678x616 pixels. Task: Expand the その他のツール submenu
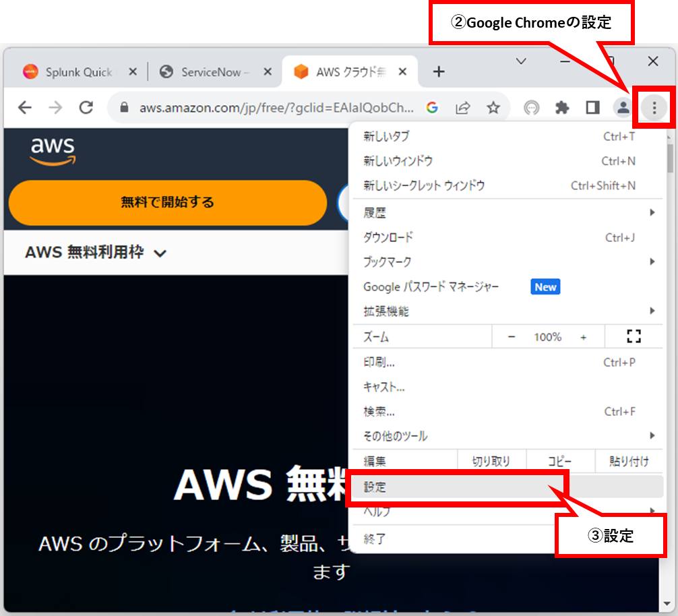[507, 436]
